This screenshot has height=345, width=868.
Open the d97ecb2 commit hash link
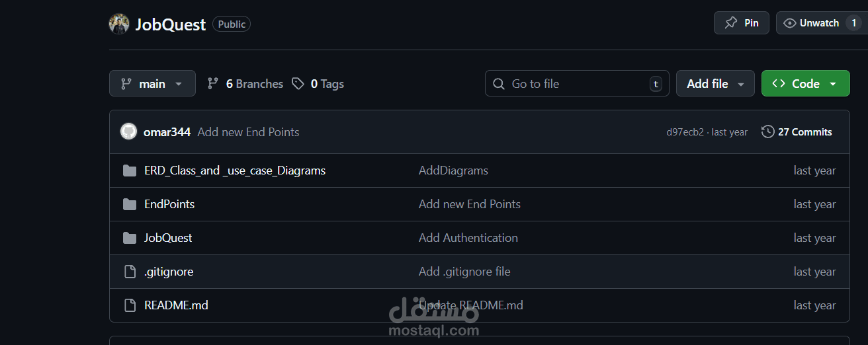pos(685,132)
